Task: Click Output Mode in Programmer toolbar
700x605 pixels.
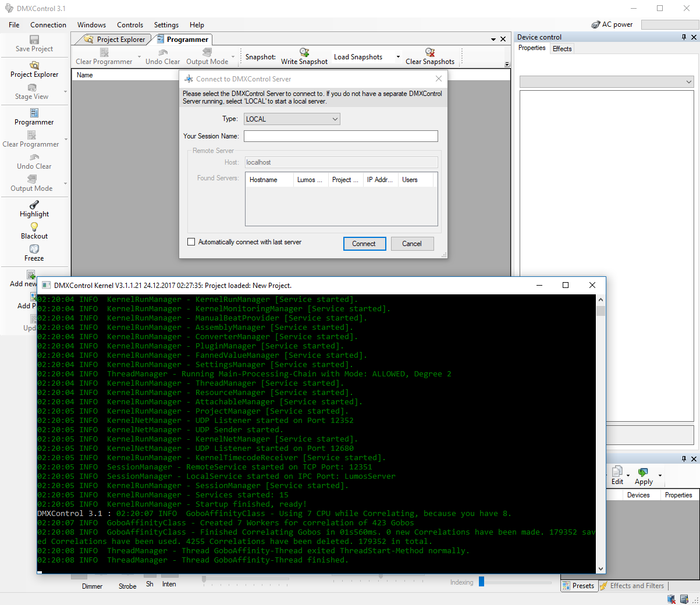Action: pyautogui.click(x=207, y=57)
